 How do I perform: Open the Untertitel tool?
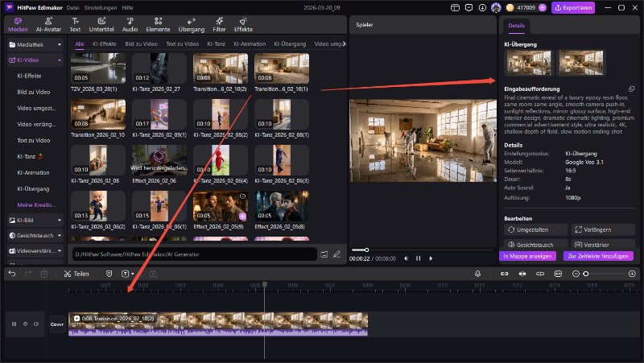[x=101, y=25]
